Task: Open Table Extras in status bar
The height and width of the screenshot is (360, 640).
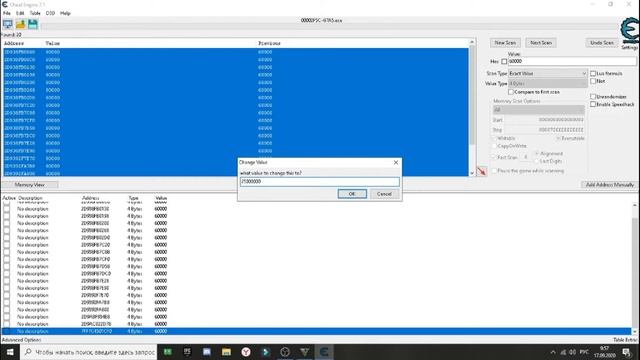Action: [x=625, y=340]
